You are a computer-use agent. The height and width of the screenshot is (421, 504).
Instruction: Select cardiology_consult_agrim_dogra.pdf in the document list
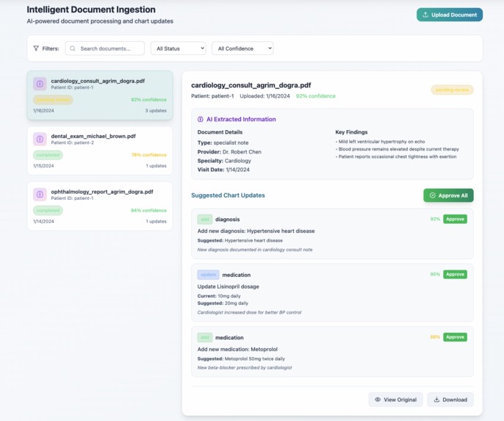100,96
